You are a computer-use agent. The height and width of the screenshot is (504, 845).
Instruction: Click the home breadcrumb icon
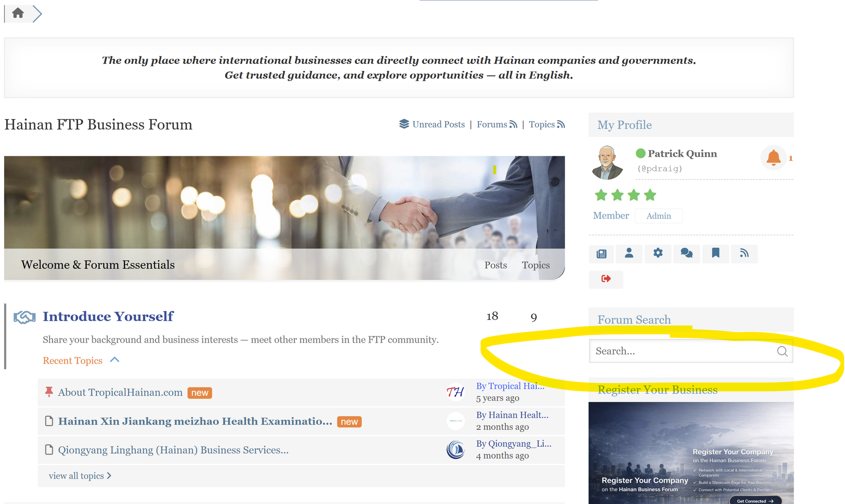[x=18, y=13]
